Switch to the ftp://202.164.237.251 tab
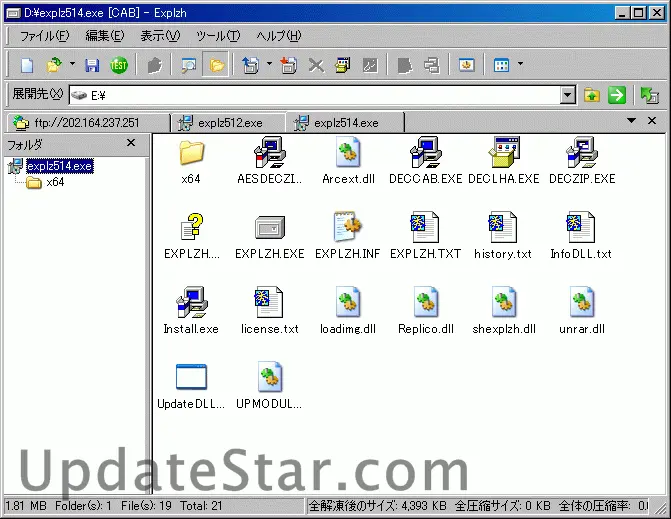 tap(88, 123)
